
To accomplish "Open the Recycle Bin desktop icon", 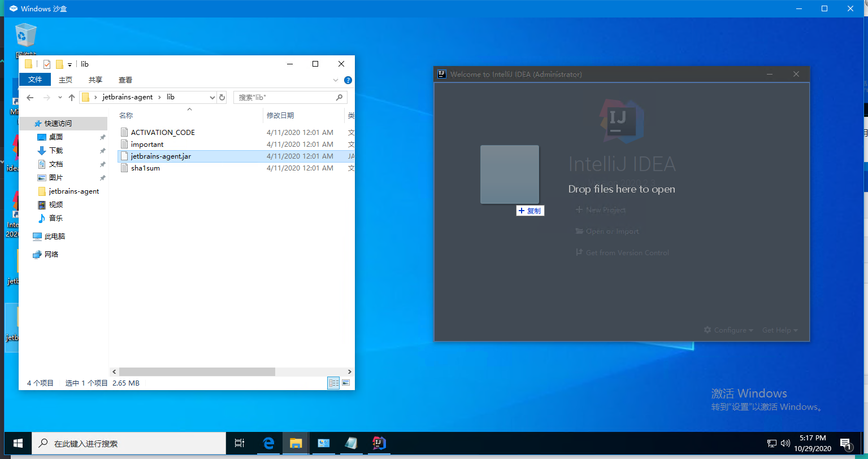I will click(x=25, y=40).
